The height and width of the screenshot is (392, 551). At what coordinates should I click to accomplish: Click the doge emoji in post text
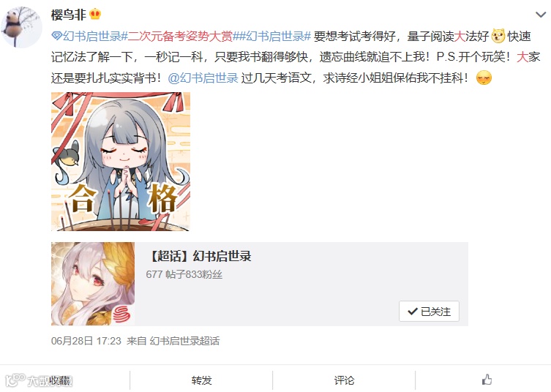[x=498, y=36]
